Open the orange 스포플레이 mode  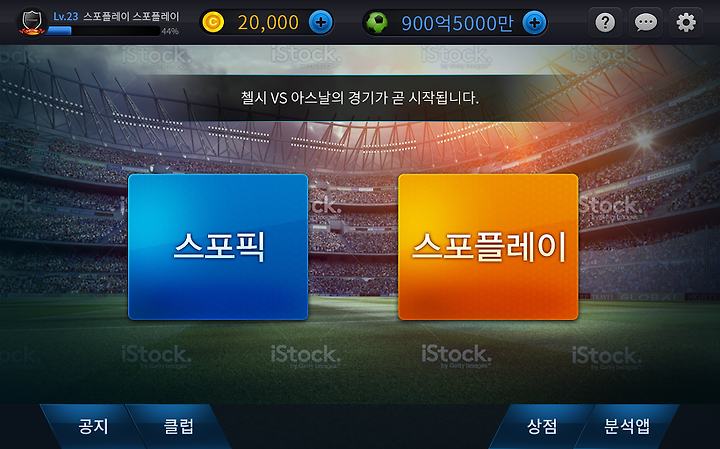[488, 247]
